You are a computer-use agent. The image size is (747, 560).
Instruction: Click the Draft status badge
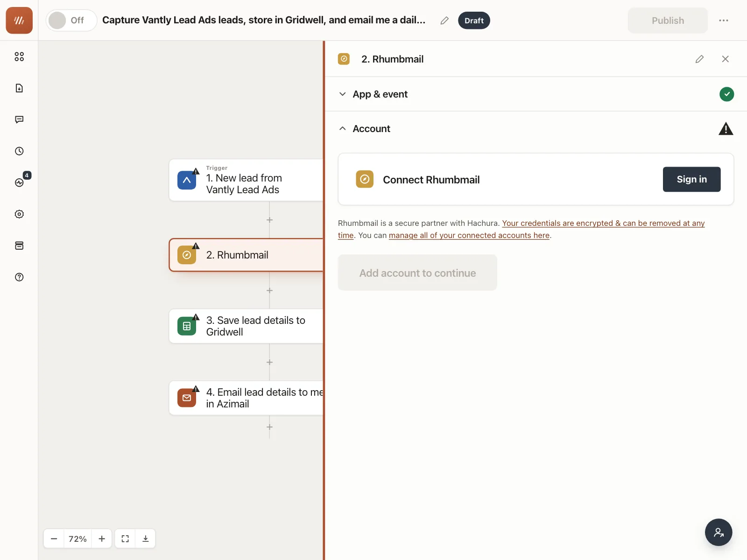click(x=474, y=21)
